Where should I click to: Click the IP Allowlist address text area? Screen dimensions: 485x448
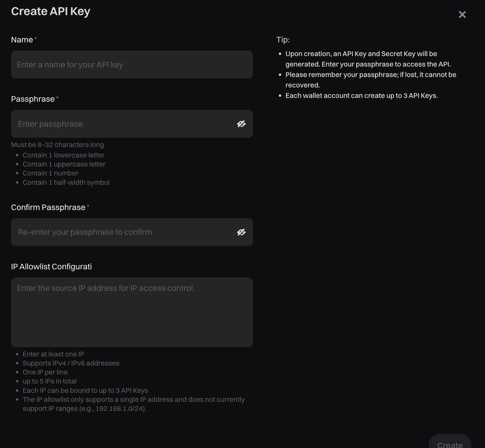131,312
